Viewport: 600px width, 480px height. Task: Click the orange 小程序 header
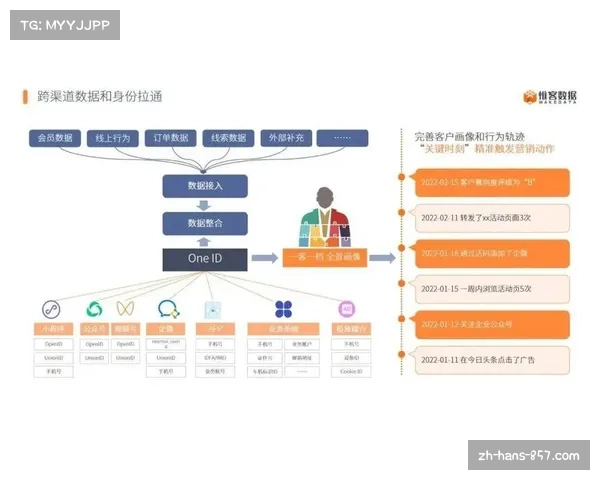point(53,329)
